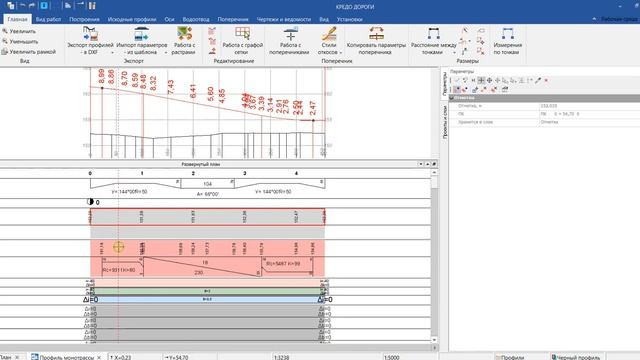The image size is (640, 360).
Task: Click the half-filled circle marker labeled 0
Action: pos(91,202)
